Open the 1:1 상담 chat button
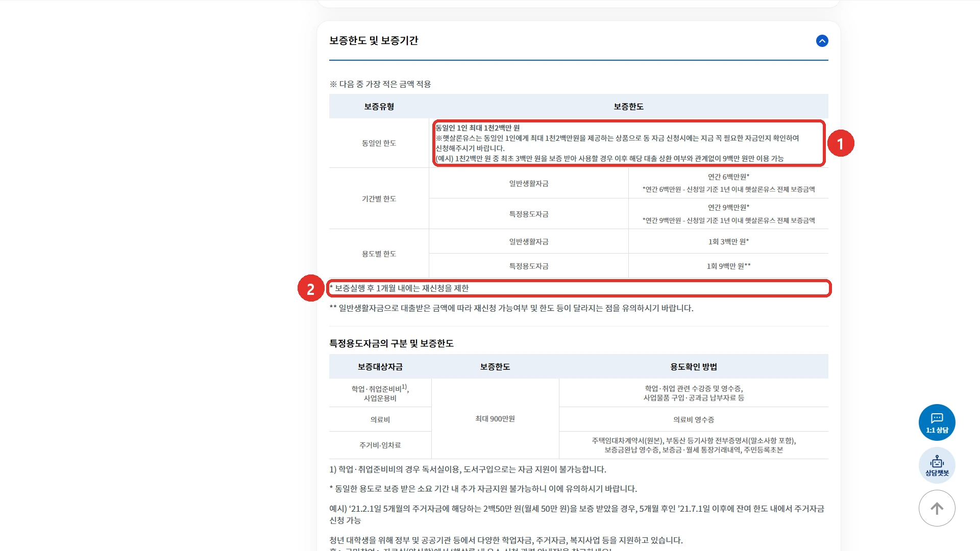Screen dimensions: 980x551 coord(937,422)
